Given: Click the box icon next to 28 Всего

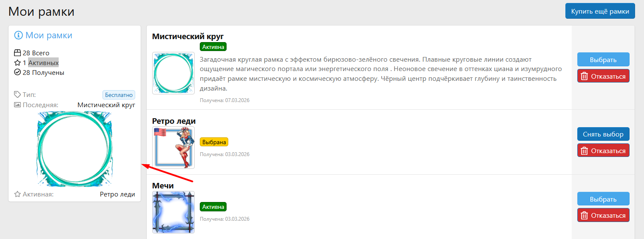Looking at the screenshot, I should 17,53.
